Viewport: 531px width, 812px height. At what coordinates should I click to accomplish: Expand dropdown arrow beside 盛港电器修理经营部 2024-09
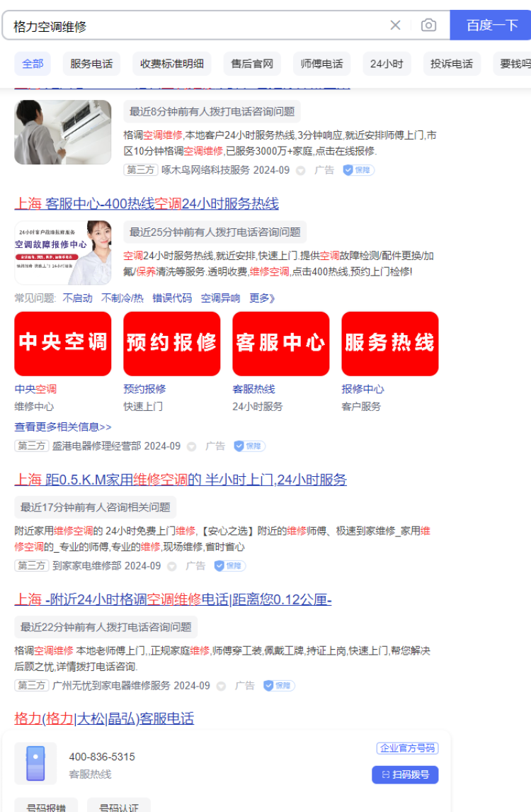(x=191, y=446)
